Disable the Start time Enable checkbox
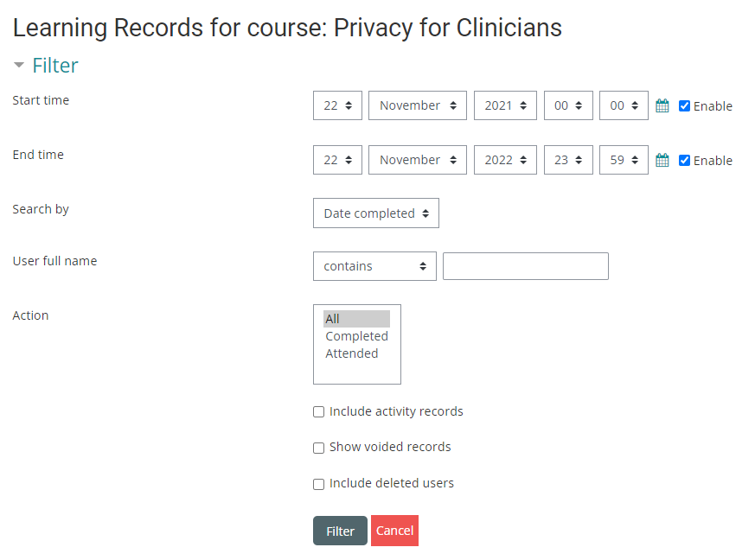The width and height of the screenshot is (755, 560). (684, 106)
